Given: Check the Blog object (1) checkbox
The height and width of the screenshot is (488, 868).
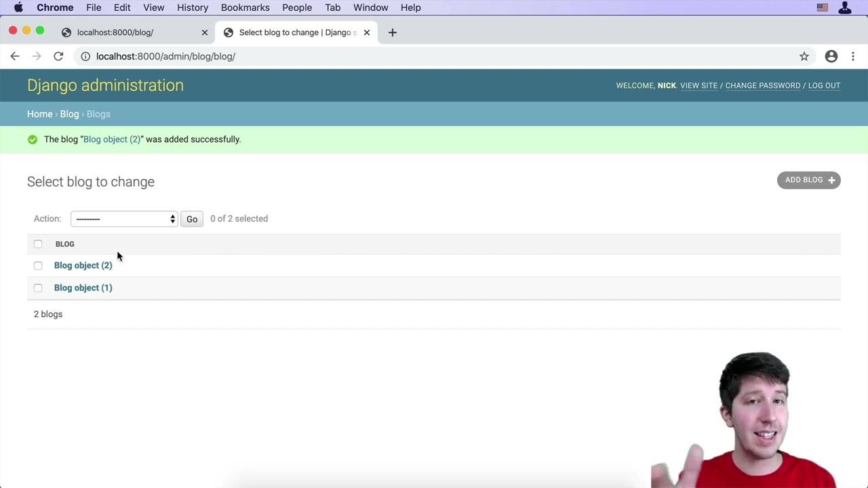Looking at the screenshot, I should tap(38, 288).
